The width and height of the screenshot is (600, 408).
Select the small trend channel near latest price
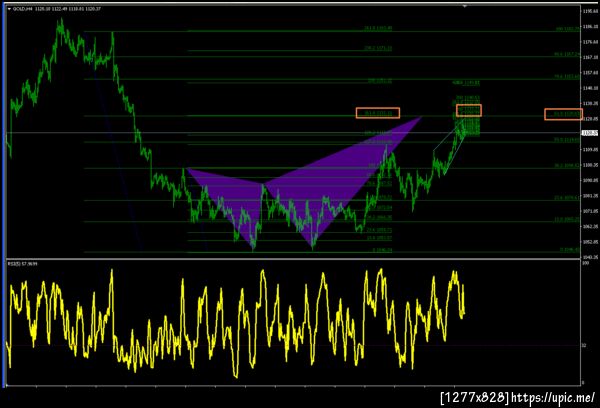tap(449, 147)
